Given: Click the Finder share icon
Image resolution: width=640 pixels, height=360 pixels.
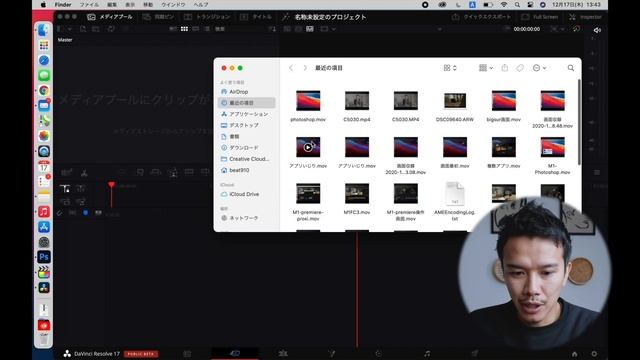Looking at the screenshot, I should coord(504,68).
